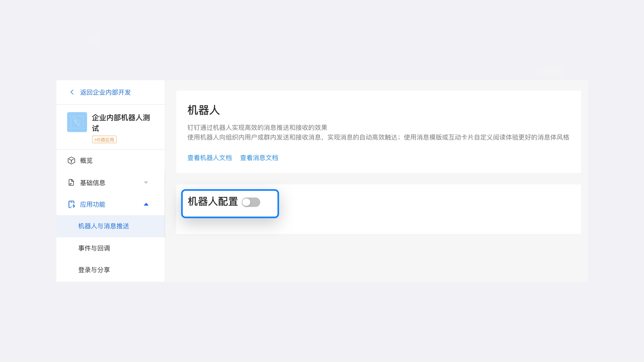Expand 基础信息 dropdown arrow
Viewport: 644px width, 362px height.
(146, 183)
